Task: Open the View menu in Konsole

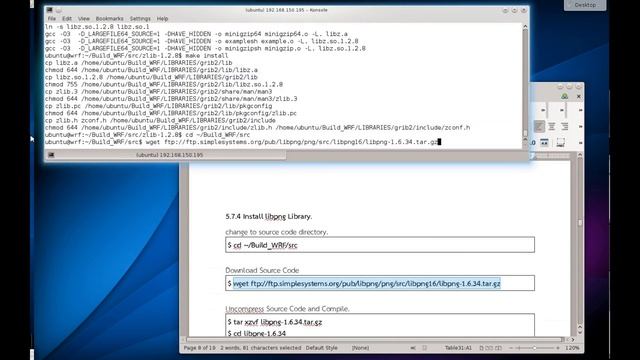Action: click(84, 19)
